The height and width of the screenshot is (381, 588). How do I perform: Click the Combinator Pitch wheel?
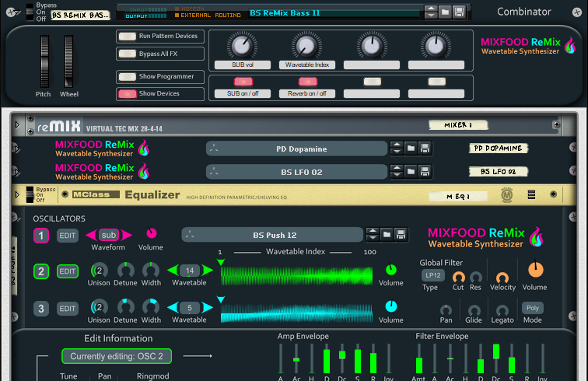[44, 61]
